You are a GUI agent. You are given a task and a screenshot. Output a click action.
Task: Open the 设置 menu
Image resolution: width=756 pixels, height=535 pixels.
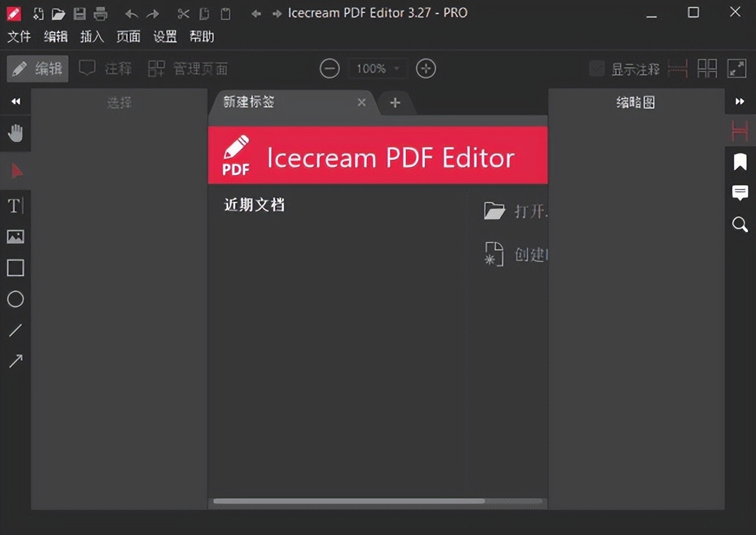(165, 37)
